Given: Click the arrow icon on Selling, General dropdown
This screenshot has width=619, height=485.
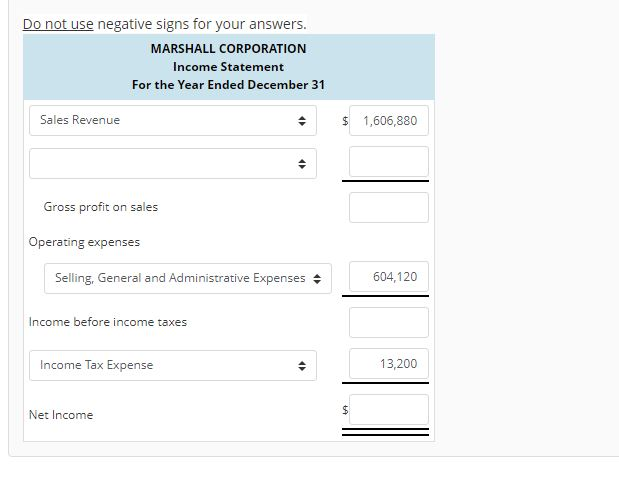Looking at the screenshot, I should click(x=317, y=279).
